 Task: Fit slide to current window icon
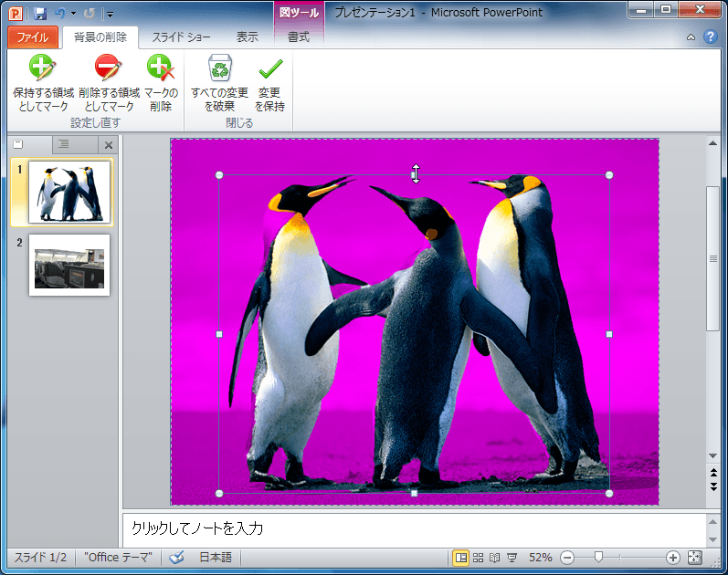point(695,558)
